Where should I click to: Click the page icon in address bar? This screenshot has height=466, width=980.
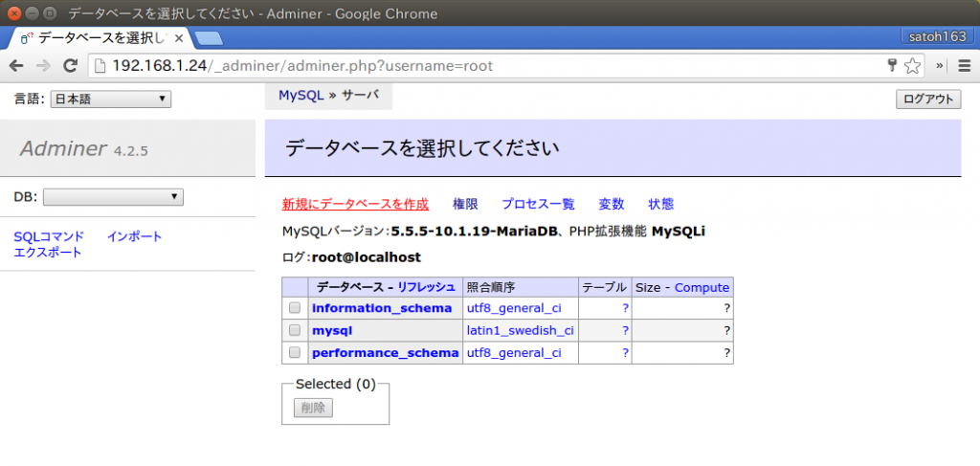click(x=100, y=66)
